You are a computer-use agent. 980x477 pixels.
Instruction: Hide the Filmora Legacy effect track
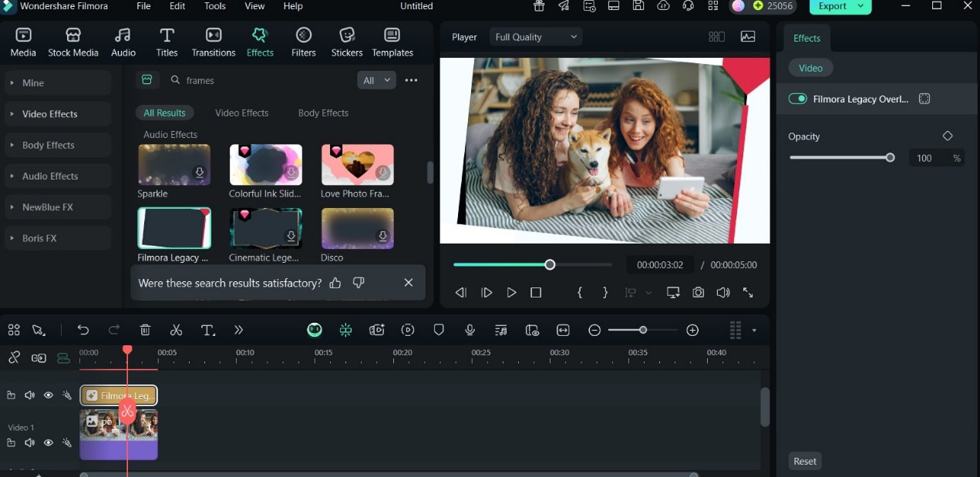[x=48, y=395]
